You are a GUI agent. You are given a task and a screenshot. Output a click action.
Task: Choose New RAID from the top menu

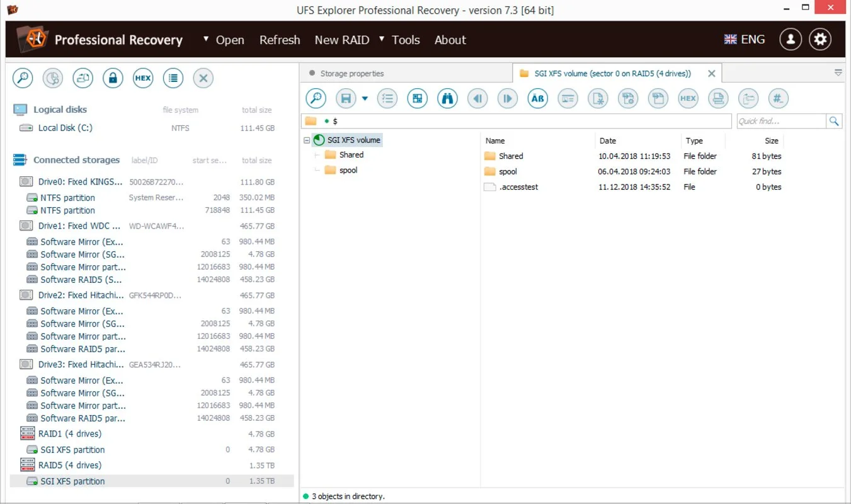[342, 40]
